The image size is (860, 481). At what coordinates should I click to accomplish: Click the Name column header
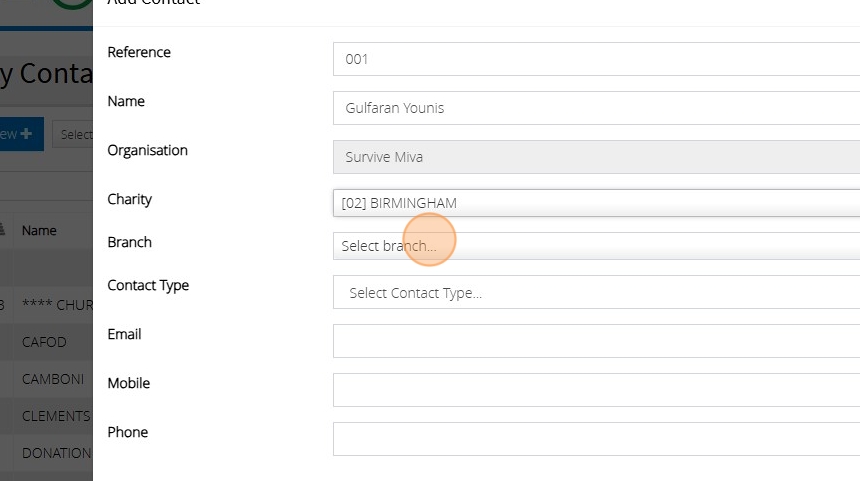pos(40,230)
